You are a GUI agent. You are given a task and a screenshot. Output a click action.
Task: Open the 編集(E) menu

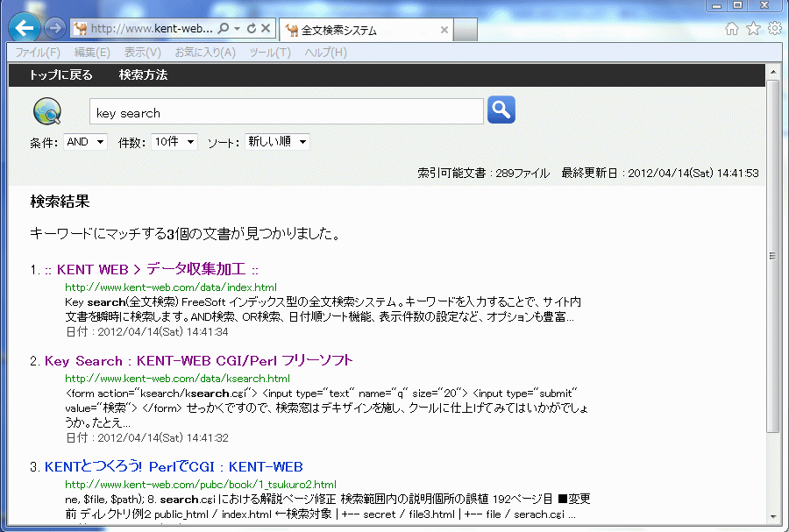[92, 53]
